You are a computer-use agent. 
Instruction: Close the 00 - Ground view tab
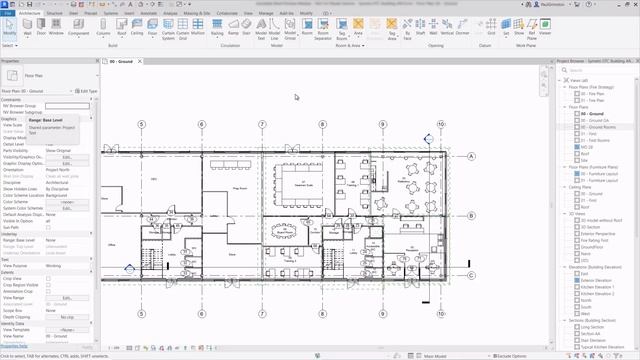(140, 61)
